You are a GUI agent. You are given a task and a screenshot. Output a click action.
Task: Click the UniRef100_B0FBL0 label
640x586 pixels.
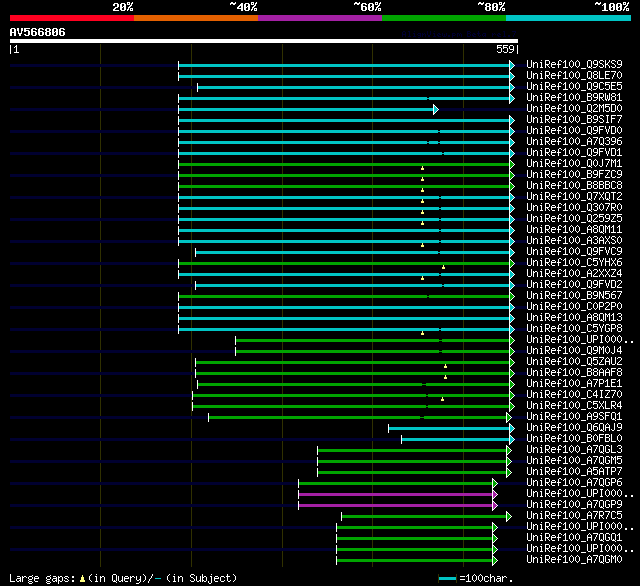pyautogui.click(x=574, y=439)
